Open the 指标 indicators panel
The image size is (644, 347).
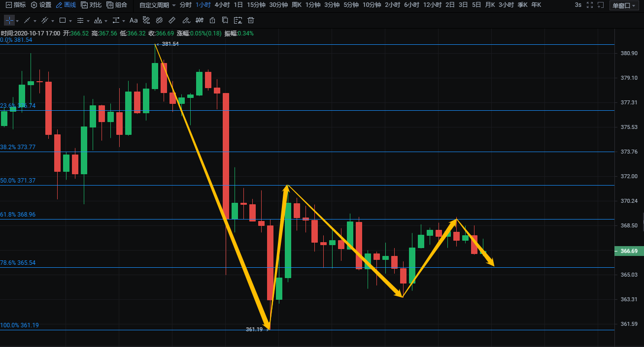(16, 5)
